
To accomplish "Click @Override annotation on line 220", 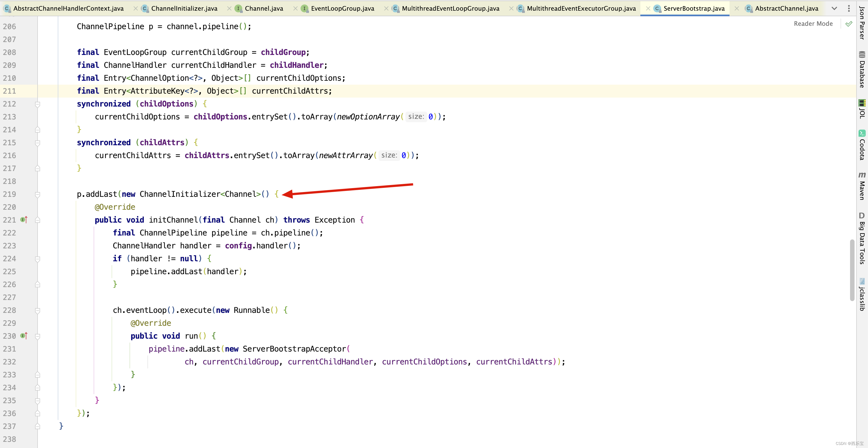I will (x=115, y=207).
